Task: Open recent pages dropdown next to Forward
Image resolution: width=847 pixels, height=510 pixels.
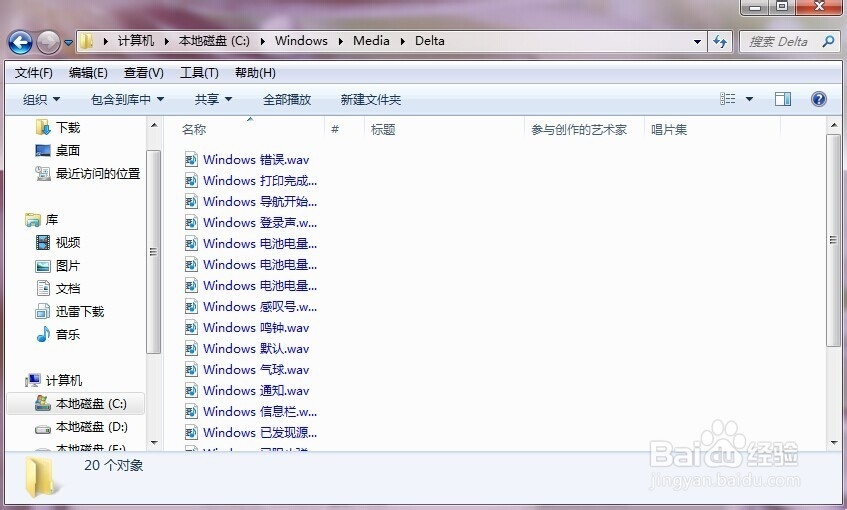Action: [68, 42]
